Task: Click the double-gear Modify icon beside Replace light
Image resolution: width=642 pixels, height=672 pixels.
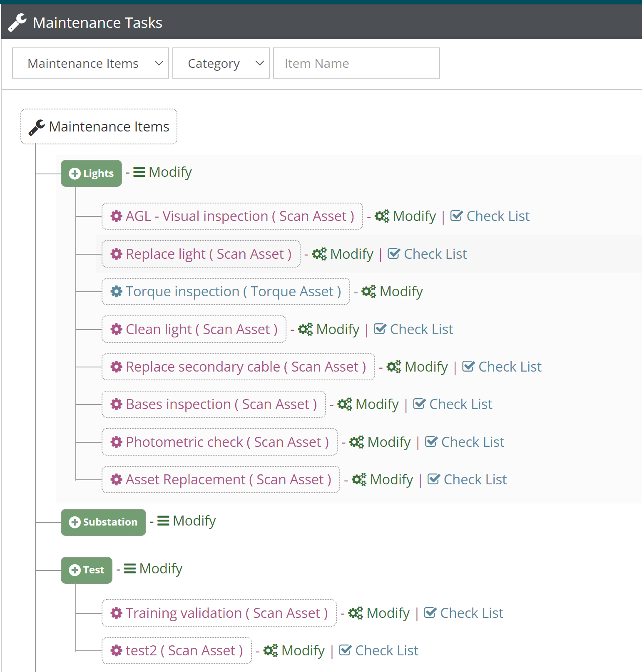Action: click(319, 254)
